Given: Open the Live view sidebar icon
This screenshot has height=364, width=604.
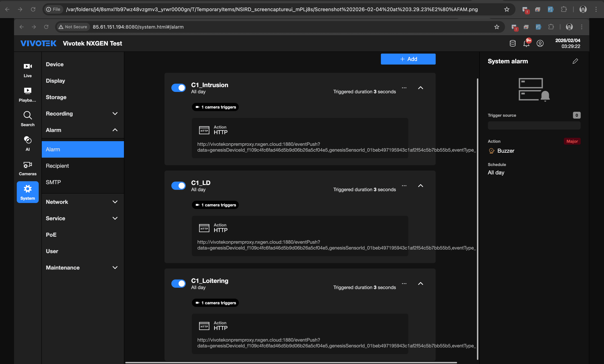Looking at the screenshot, I should pyautogui.click(x=28, y=70).
